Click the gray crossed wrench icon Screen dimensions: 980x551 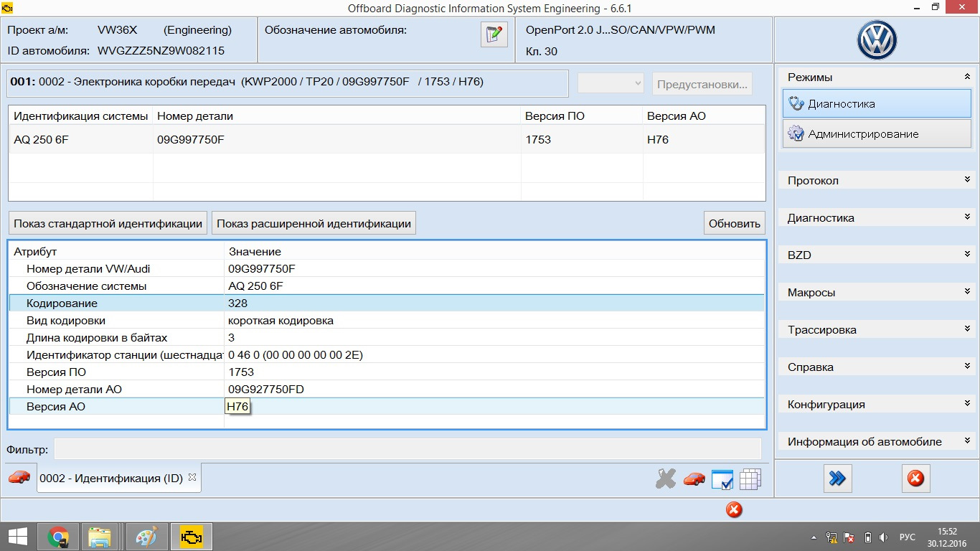coord(666,479)
